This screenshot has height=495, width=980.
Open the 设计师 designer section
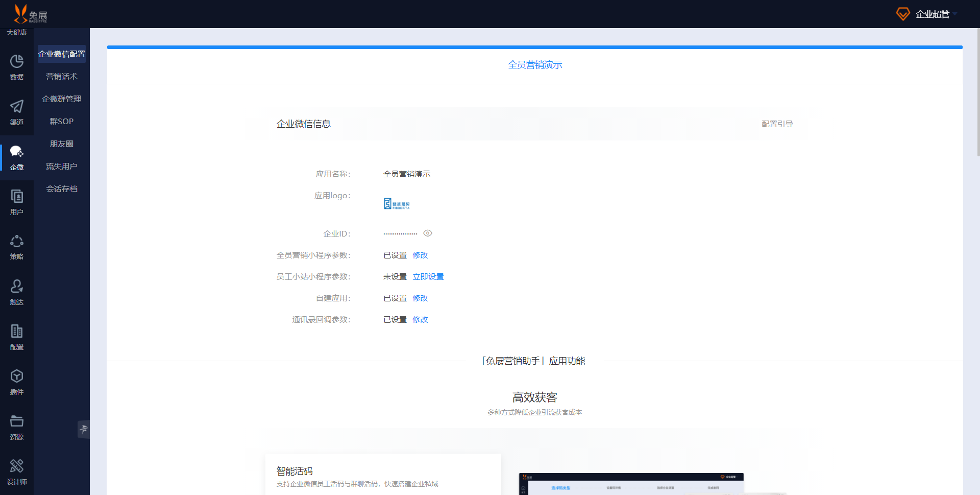(17, 472)
